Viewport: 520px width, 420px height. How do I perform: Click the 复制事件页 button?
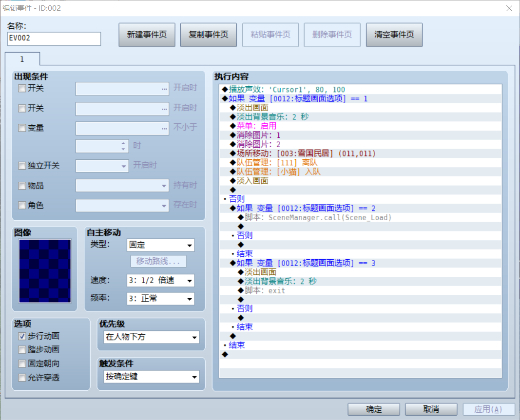pos(209,35)
